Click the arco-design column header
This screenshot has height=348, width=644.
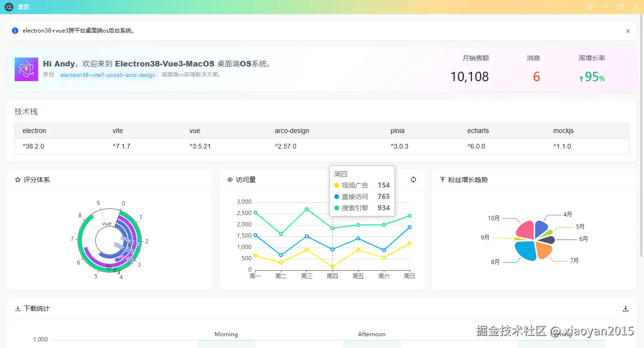(x=292, y=131)
